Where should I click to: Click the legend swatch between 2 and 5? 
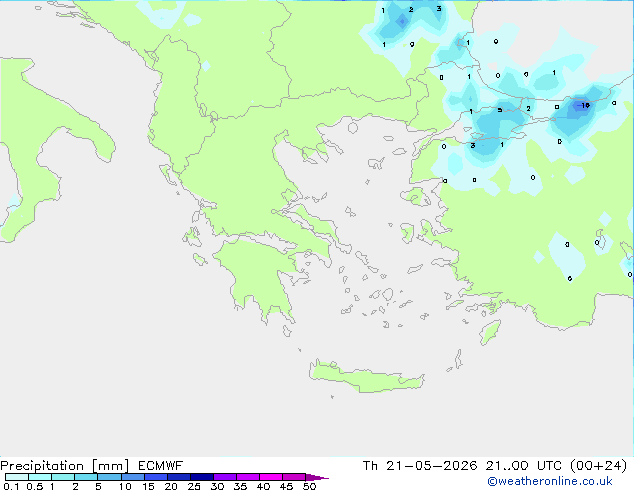(x=86, y=477)
